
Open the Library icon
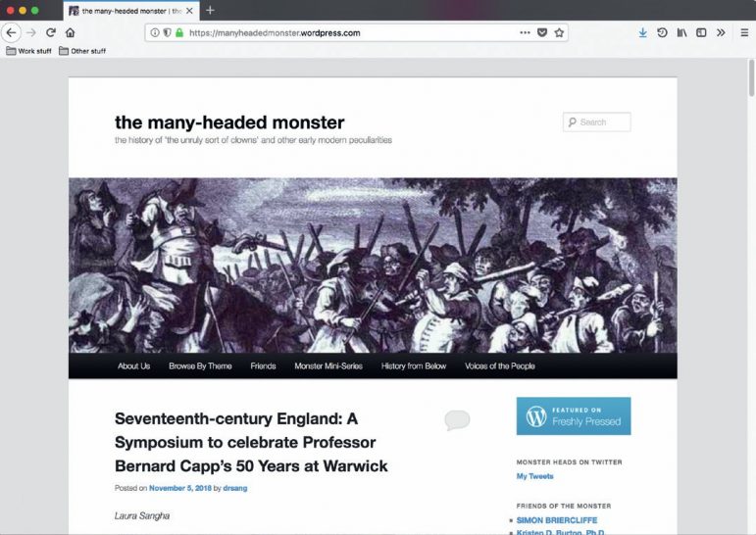681,32
